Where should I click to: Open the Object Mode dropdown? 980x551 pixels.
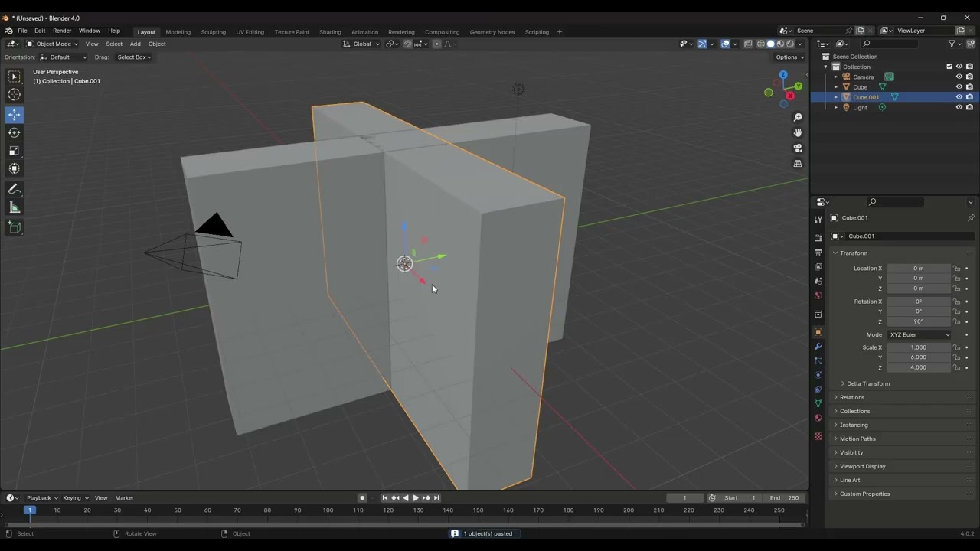pos(52,44)
